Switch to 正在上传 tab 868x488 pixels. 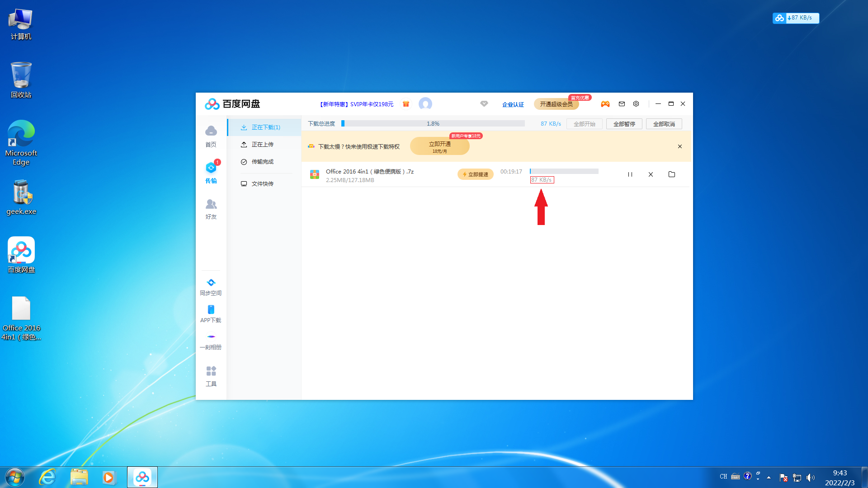coord(264,145)
